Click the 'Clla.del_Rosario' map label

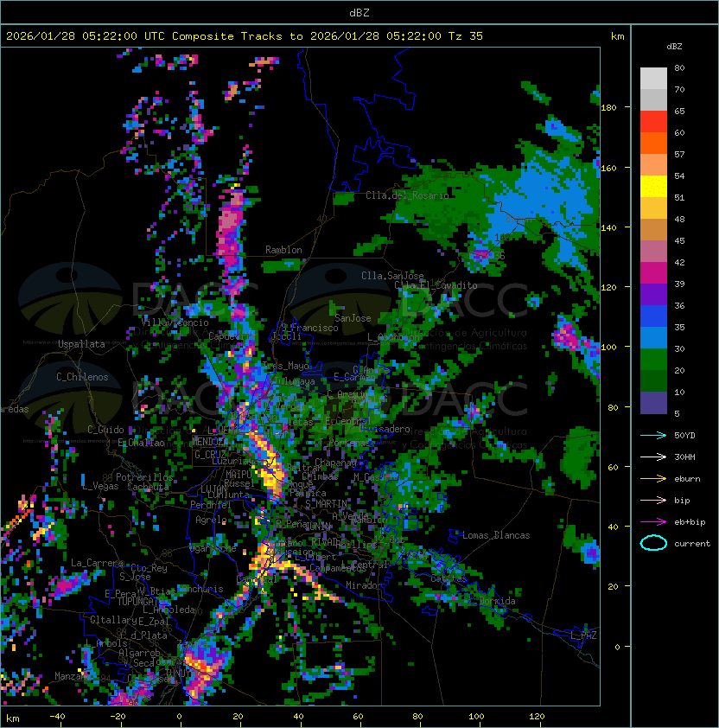[x=407, y=195]
